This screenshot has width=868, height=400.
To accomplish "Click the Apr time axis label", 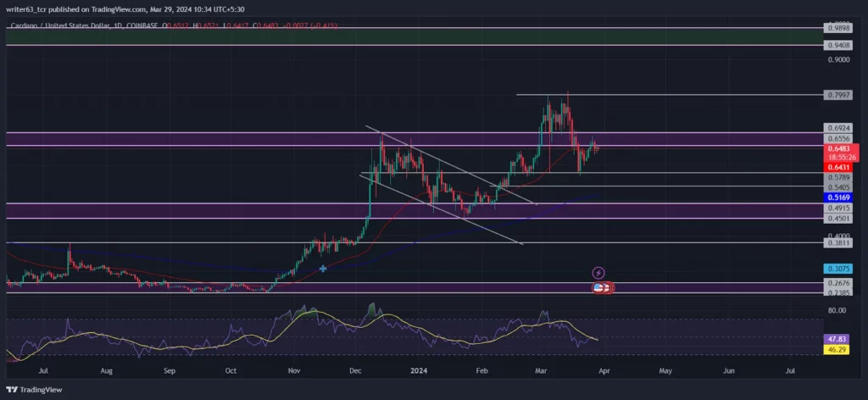I will 604,370.
